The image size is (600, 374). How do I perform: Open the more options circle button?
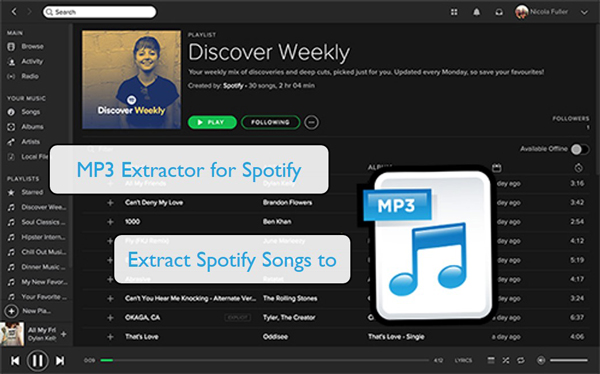click(311, 122)
